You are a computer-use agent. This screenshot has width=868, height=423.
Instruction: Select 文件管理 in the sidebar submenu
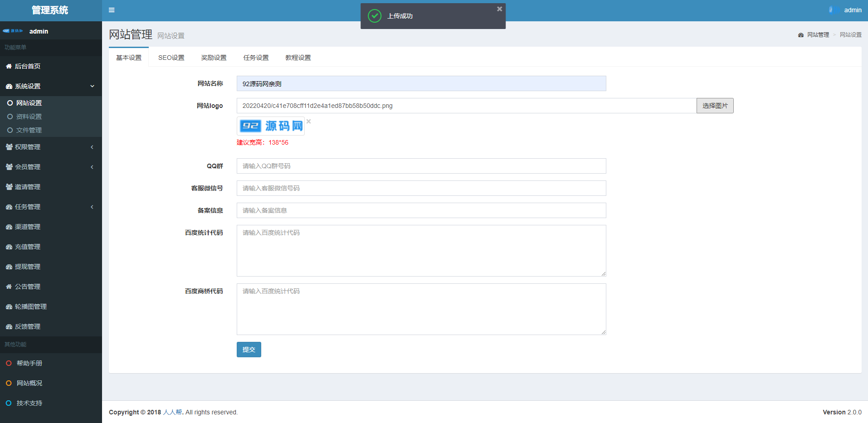[29, 130]
